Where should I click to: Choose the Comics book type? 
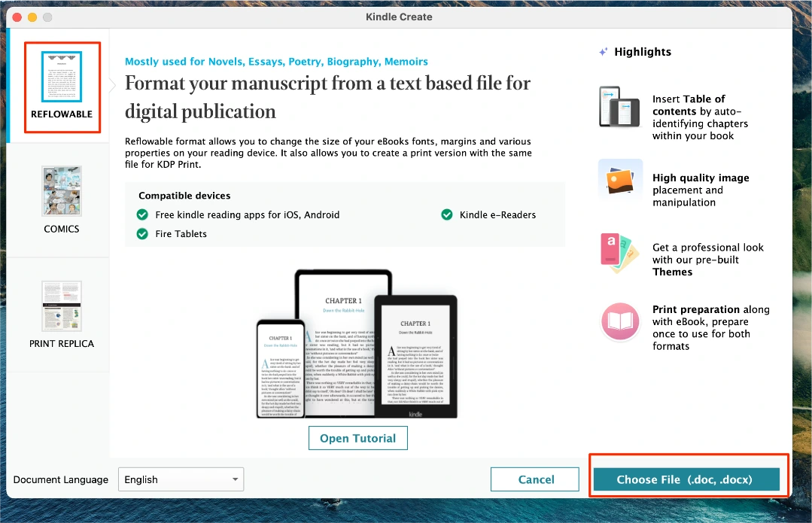62,191
